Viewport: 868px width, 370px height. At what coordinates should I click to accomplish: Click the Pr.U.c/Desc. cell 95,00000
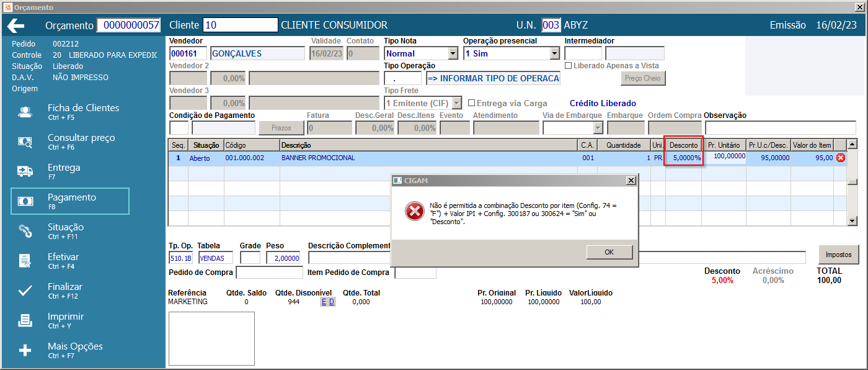768,158
